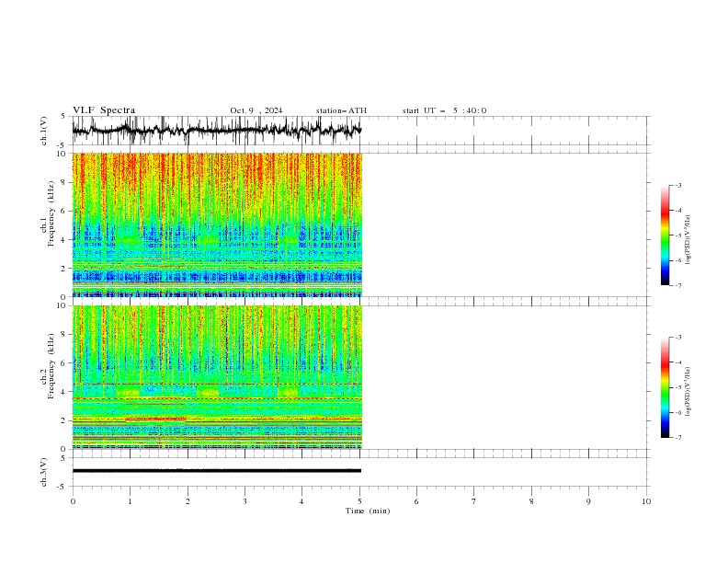Click the "-3" label on ch.1 color bar

(677, 185)
